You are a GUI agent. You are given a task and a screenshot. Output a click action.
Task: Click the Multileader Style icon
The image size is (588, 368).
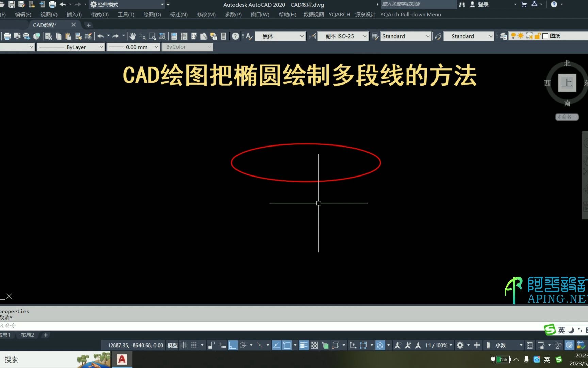pyautogui.click(x=438, y=36)
